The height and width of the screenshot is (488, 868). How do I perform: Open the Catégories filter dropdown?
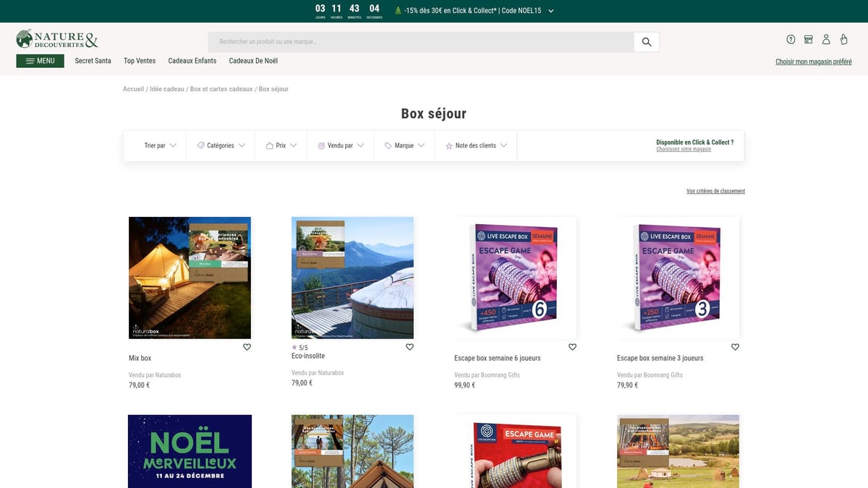point(221,145)
